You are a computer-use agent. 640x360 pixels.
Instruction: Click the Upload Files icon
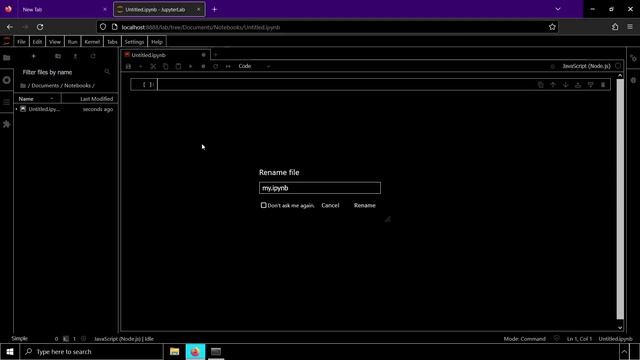click(76, 56)
